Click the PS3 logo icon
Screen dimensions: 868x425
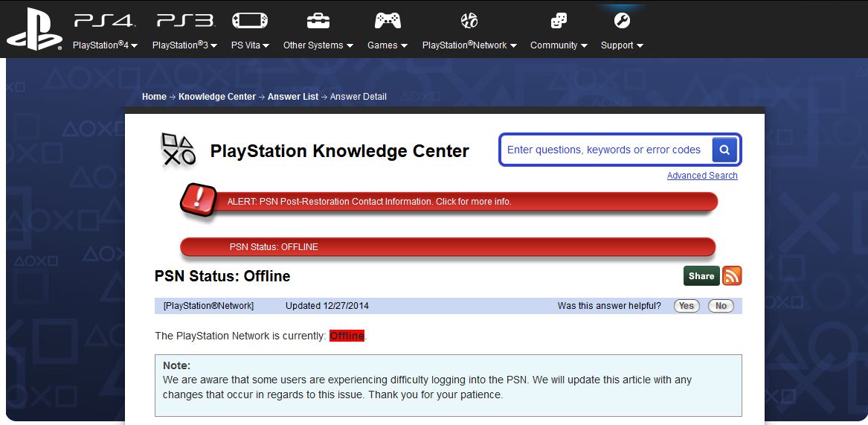tap(185, 21)
